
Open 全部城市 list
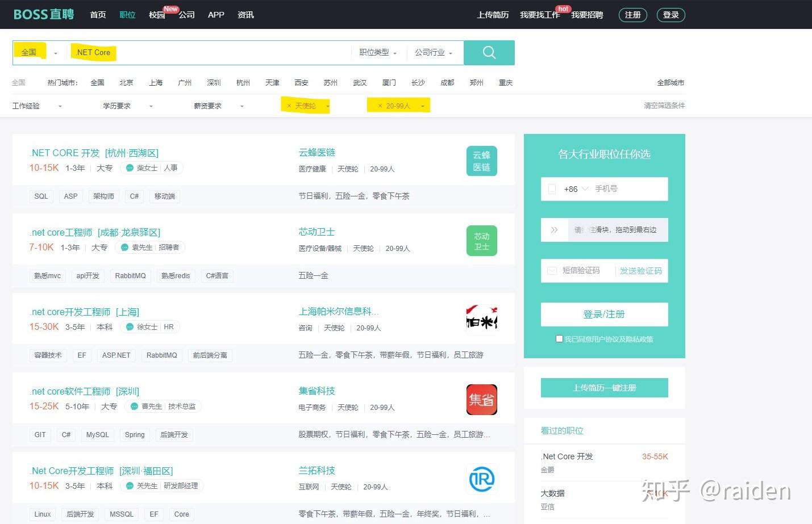pyautogui.click(x=671, y=83)
